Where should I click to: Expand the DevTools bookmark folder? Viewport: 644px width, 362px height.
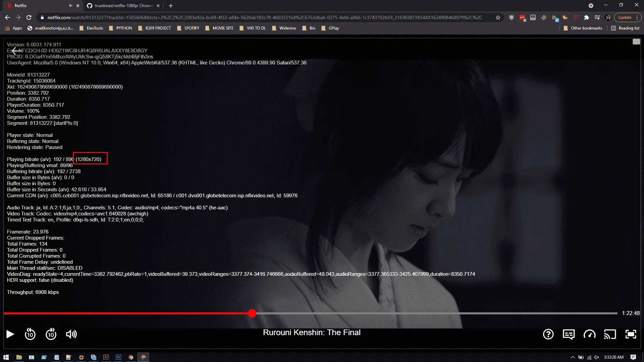point(91,28)
